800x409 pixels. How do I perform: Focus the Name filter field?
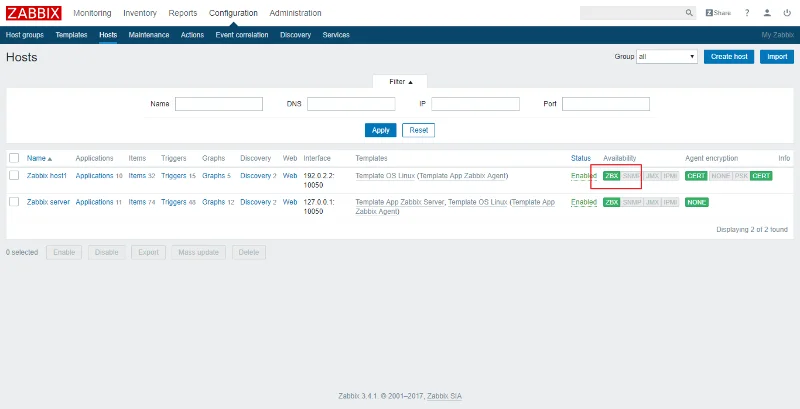pos(219,104)
